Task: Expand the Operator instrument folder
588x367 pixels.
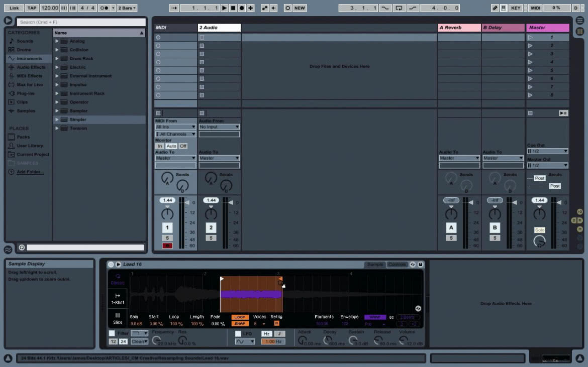Action: (57, 102)
